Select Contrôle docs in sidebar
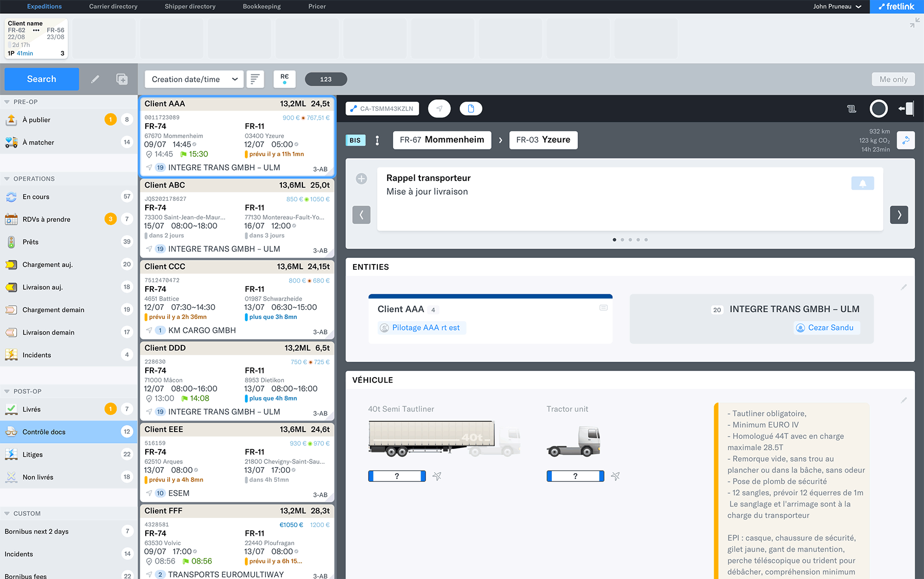 [x=69, y=432]
